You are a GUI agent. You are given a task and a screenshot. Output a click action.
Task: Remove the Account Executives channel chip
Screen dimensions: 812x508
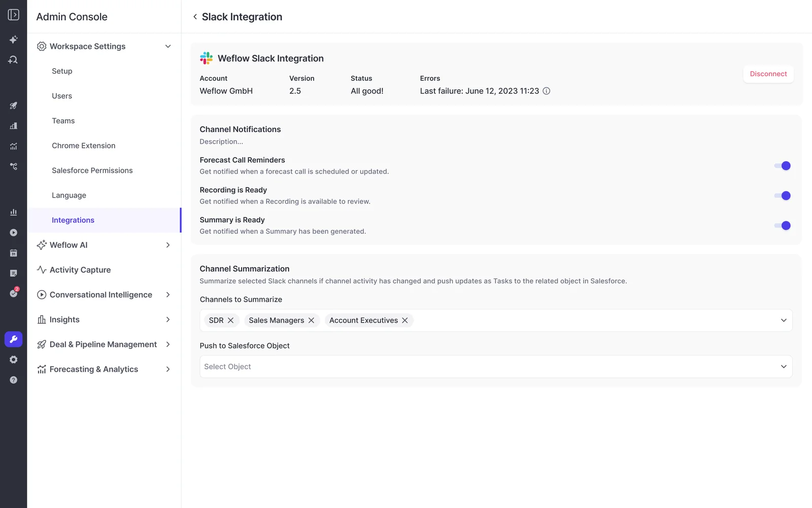click(x=405, y=321)
